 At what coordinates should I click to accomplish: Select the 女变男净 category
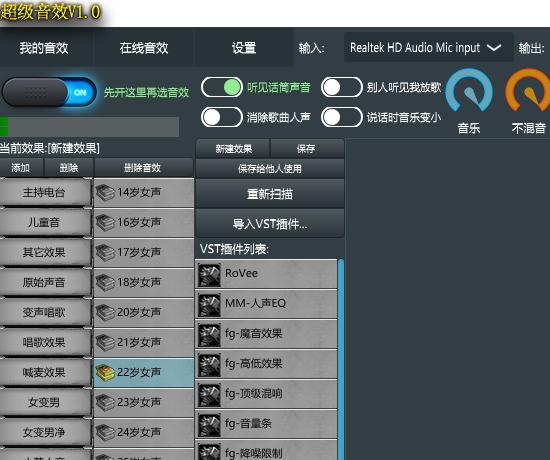44,432
